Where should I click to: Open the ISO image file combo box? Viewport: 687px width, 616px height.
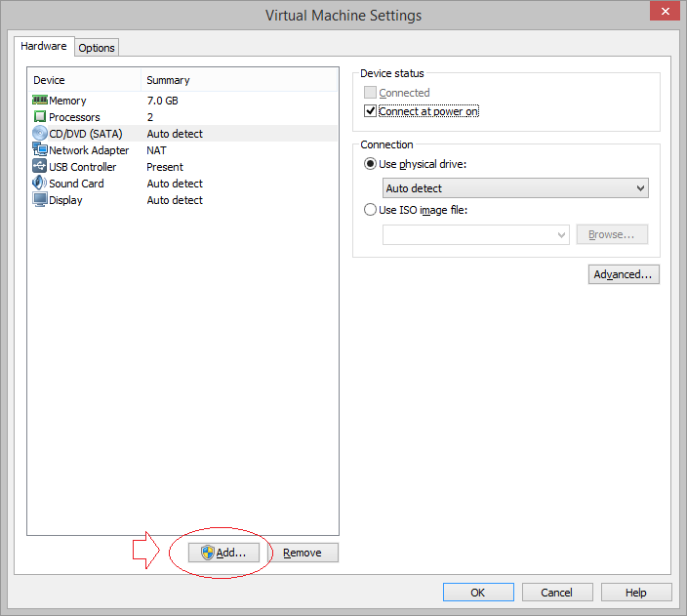pos(476,234)
